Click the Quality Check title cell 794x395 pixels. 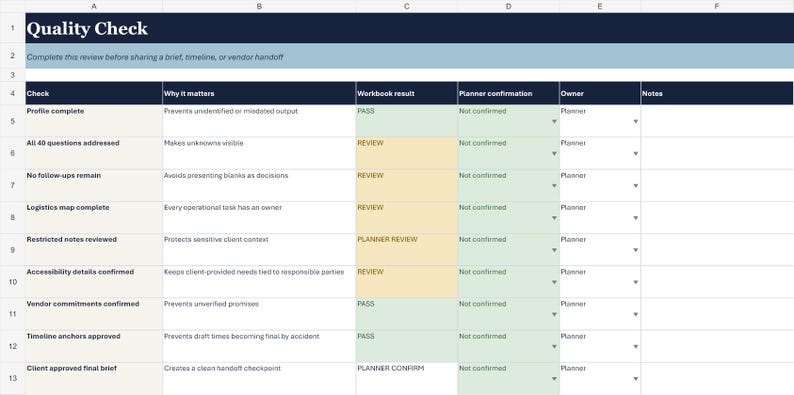click(410, 28)
